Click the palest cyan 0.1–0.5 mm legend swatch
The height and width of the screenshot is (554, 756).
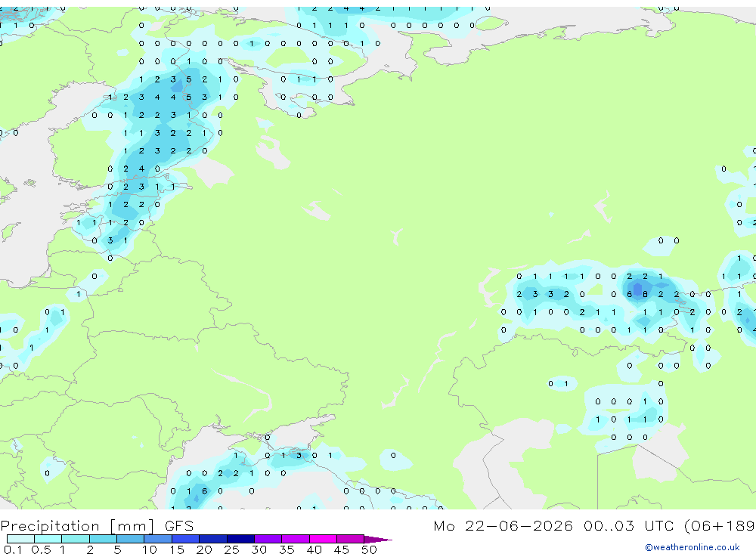20,539
